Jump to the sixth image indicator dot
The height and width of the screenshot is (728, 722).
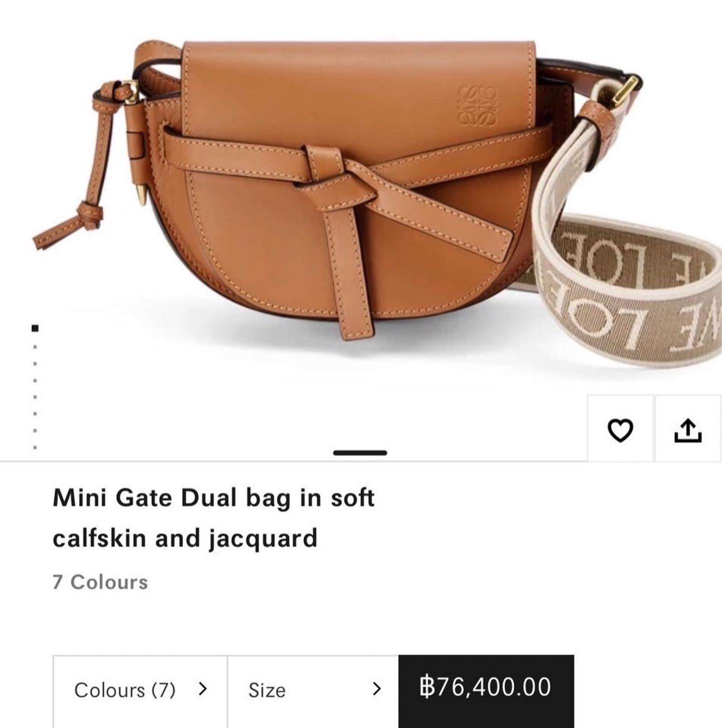(35, 414)
